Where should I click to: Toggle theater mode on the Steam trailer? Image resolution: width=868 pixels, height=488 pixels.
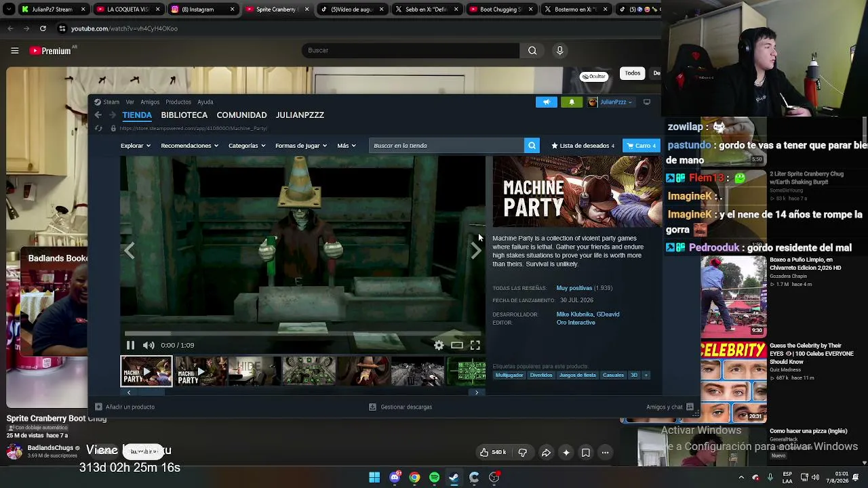[457, 345]
